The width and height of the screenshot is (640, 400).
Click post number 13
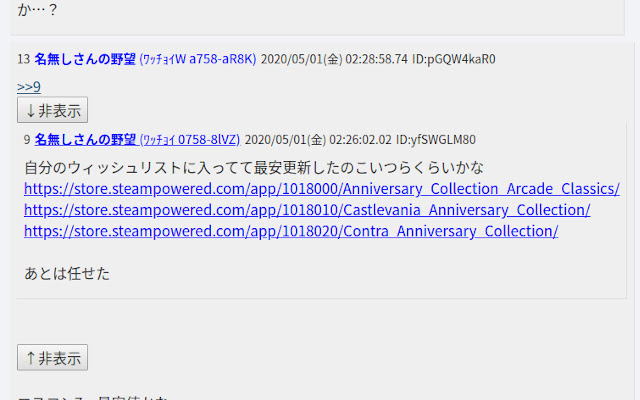coord(24,59)
